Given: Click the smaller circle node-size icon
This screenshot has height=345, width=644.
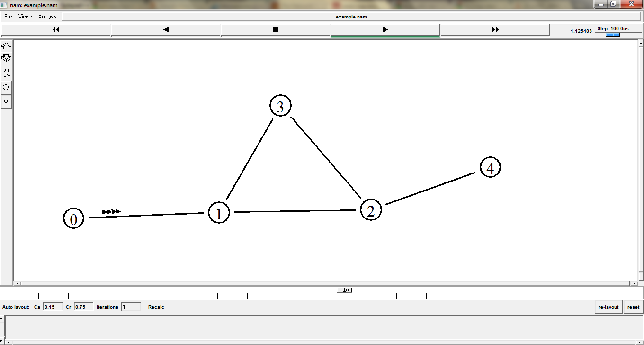Looking at the screenshot, I should coord(6,101).
